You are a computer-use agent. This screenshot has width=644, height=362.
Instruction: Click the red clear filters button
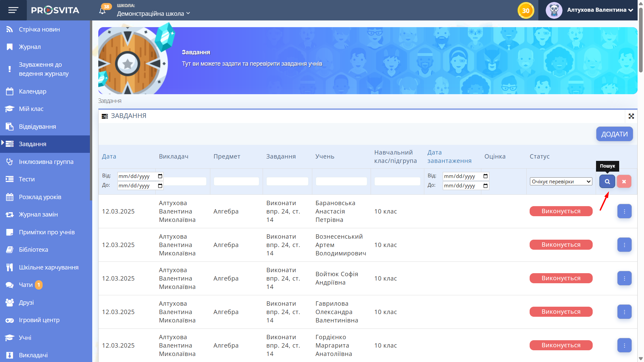[624, 181]
